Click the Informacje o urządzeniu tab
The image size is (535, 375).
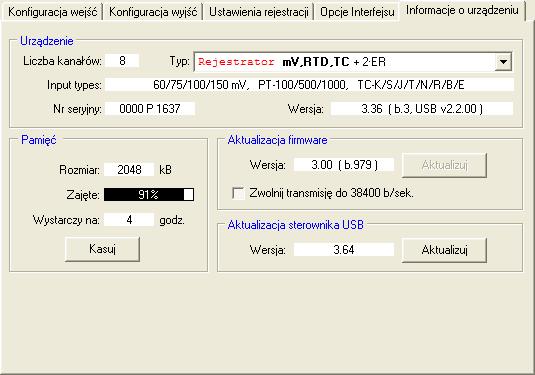coord(462,11)
